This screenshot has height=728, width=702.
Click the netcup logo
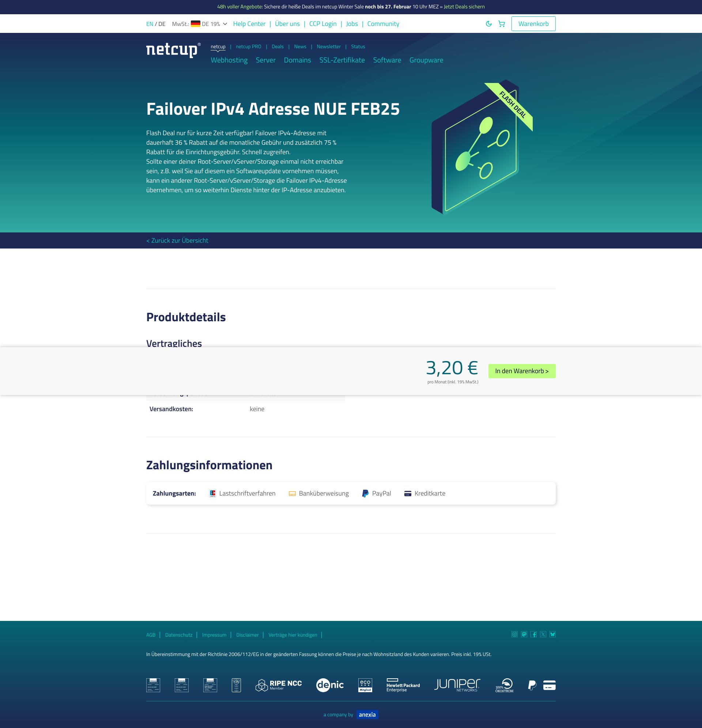click(174, 50)
